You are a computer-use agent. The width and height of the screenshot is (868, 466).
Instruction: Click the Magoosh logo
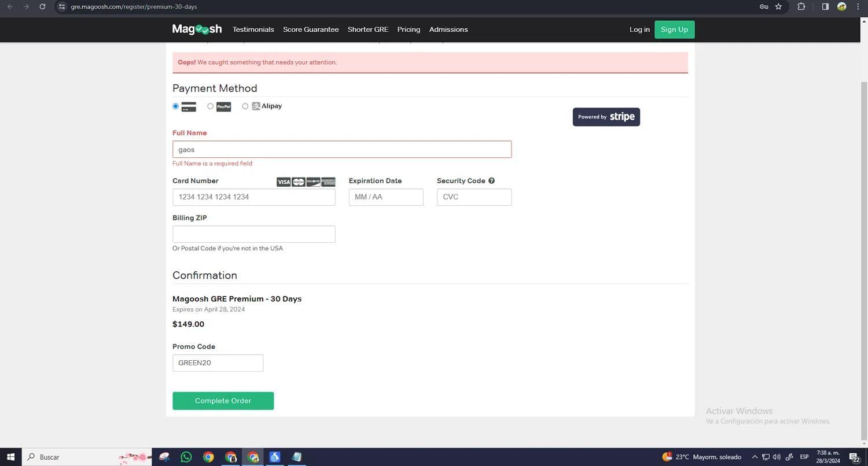[x=197, y=29]
